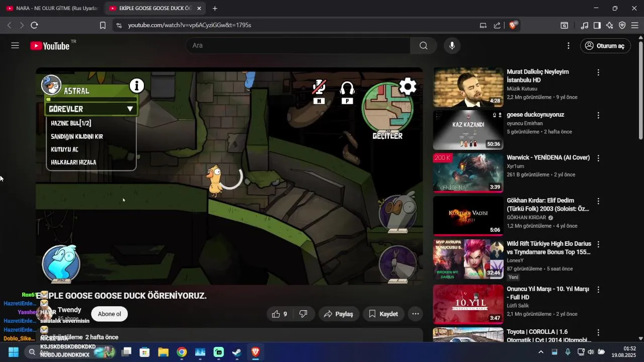The image size is (644, 362).
Task: Open the Warwick YENİDENA thumbnail
Action: click(468, 173)
